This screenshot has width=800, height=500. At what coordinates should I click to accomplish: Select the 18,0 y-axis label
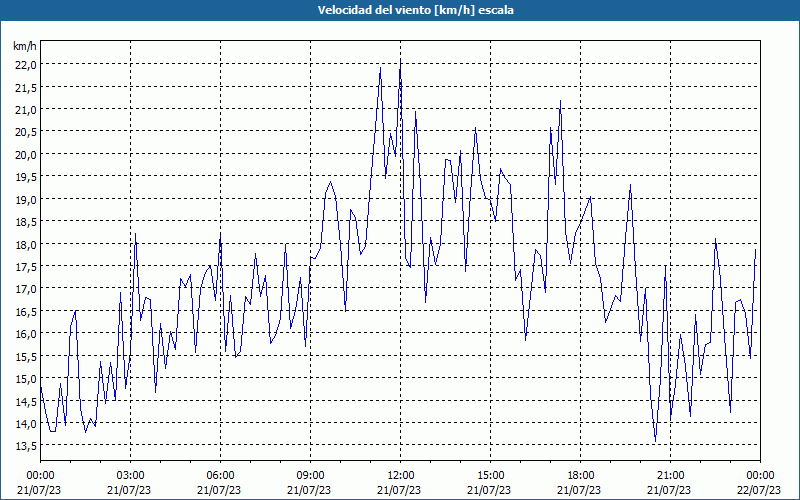pos(27,244)
